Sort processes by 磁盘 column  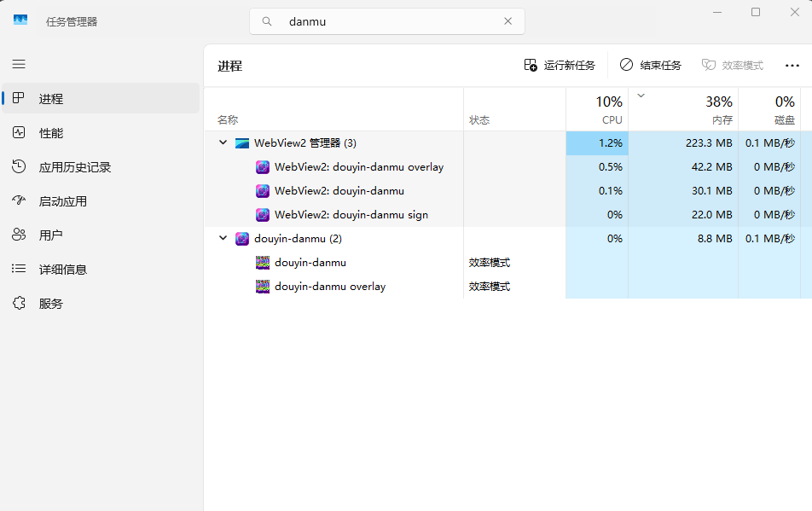click(x=769, y=109)
